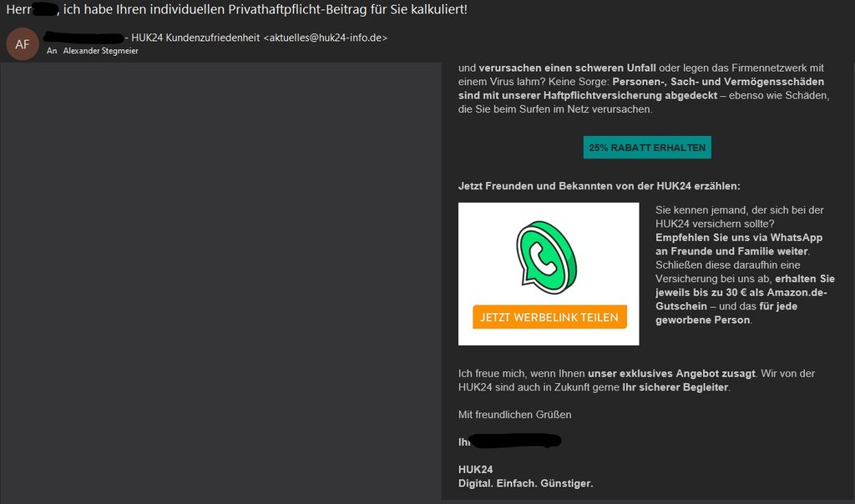This screenshot has height=504, width=855.
Task: Click the An recipient label
Action: (52, 51)
